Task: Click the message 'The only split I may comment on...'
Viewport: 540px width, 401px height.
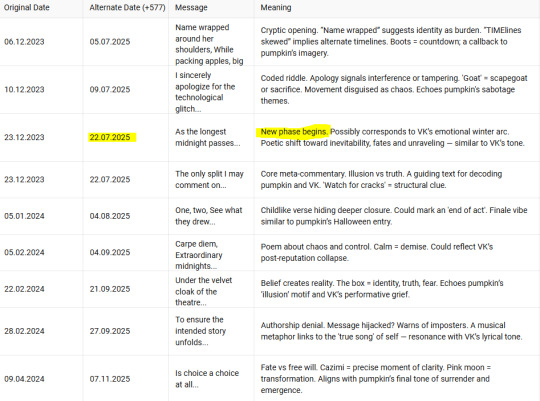Action: click(209, 179)
